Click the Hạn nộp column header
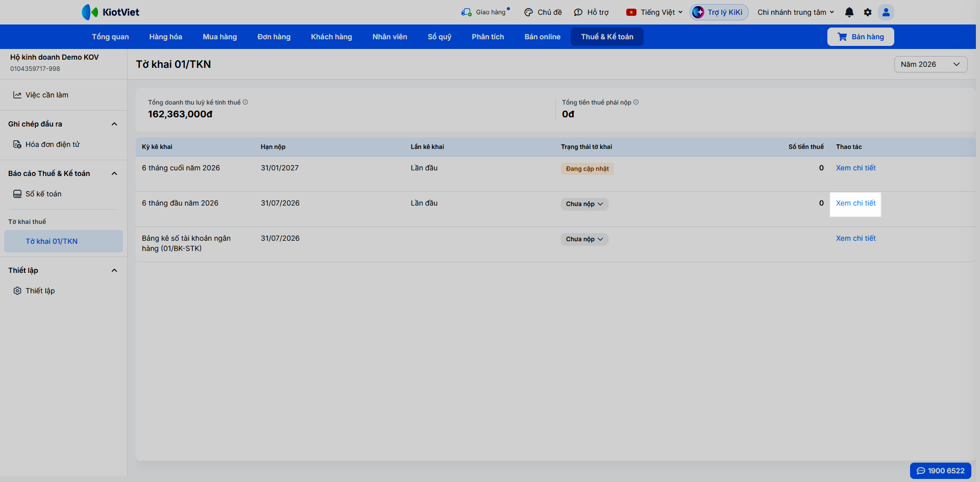This screenshot has width=980, height=482. point(273,147)
